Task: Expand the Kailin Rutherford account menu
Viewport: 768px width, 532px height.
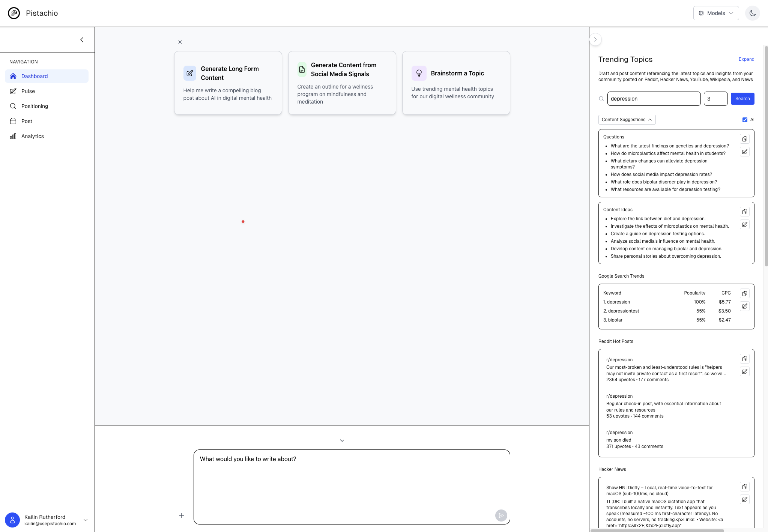Action: 86,520
